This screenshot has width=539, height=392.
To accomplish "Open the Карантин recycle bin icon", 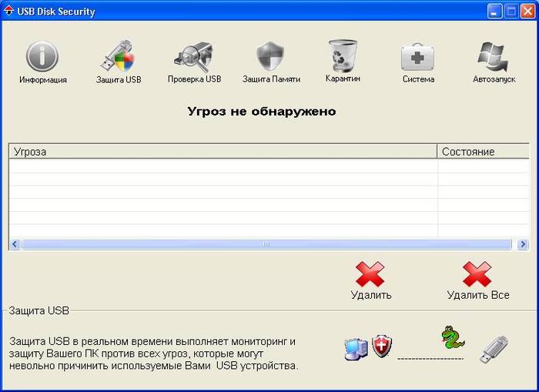I will click(343, 56).
